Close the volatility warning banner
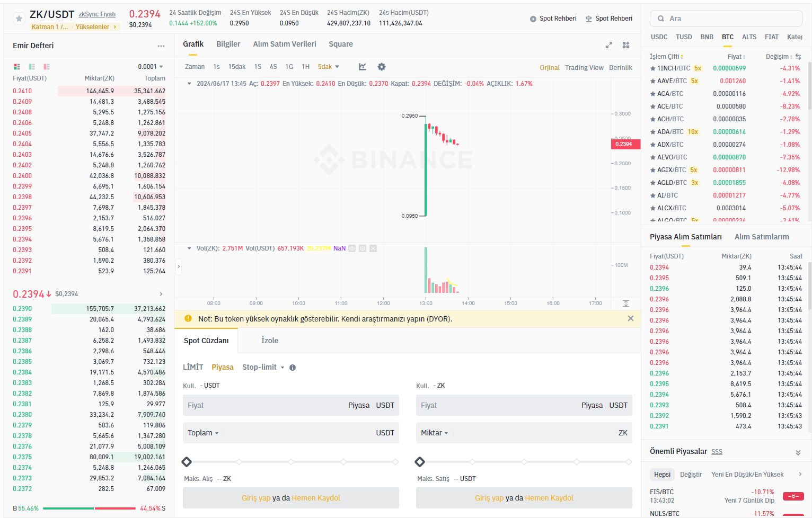The image size is (812, 518). (x=631, y=318)
